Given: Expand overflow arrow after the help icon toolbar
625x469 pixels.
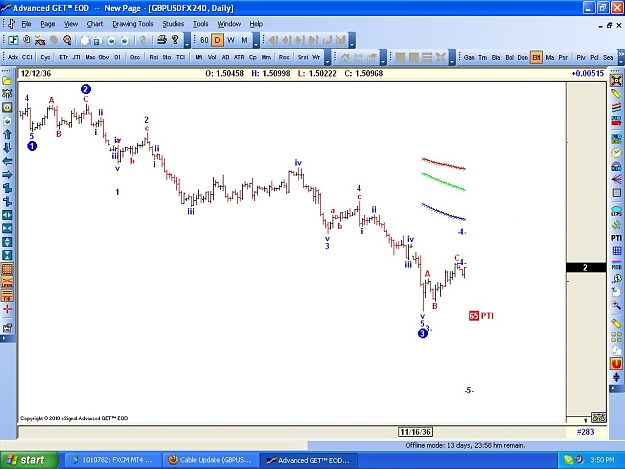Looking at the screenshot, I should point(187,40).
